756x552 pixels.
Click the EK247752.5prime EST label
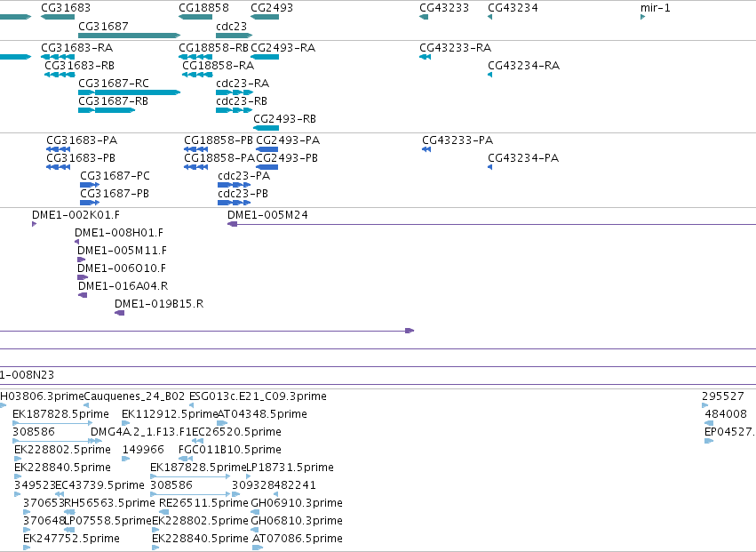[x=71, y=539]
